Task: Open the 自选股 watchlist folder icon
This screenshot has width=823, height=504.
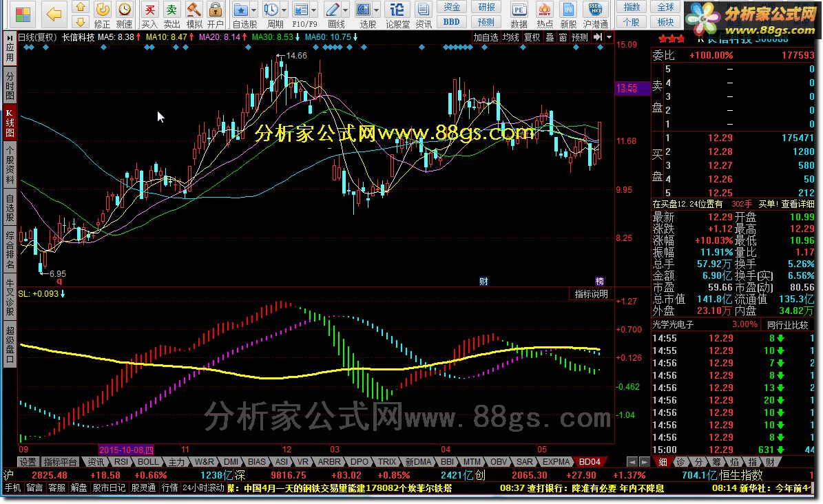Action: (x=241, y=10)
